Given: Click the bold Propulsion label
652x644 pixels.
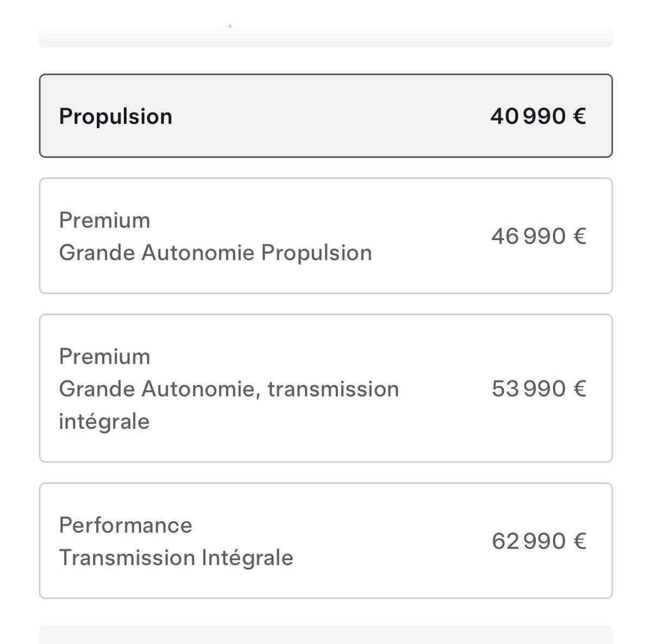Looking at the screenshot, I should click(x=116, y=117).
